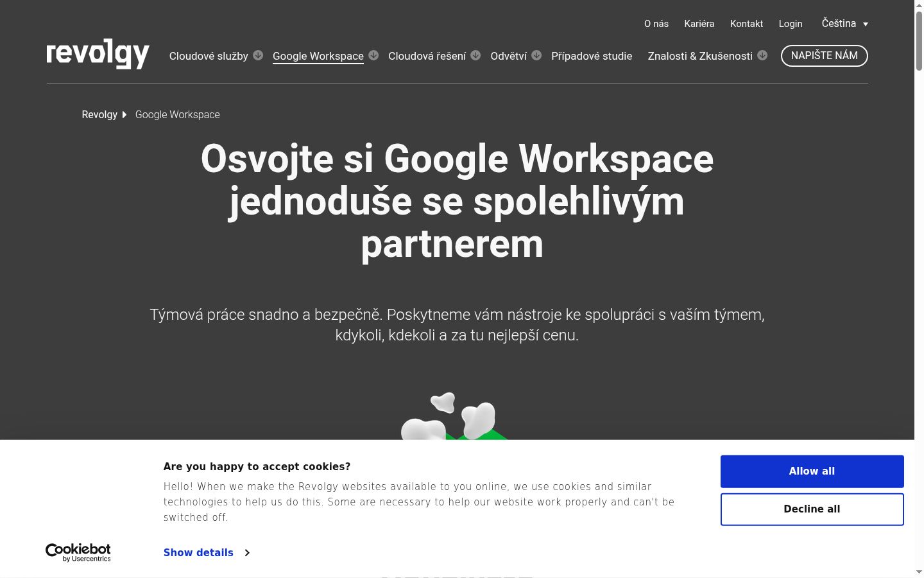This screenshot has width=924, height=578.
Task: Open Google Workspace navigation item
Action: pyautogui.click(x=318, y=56)
